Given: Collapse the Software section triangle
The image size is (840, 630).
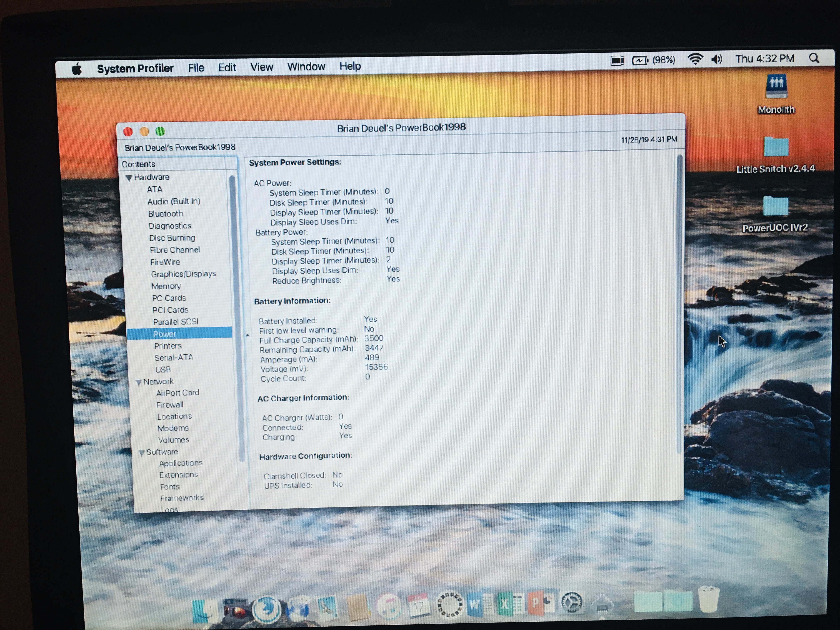Looking at the screenshot, I should pos(141,453).
